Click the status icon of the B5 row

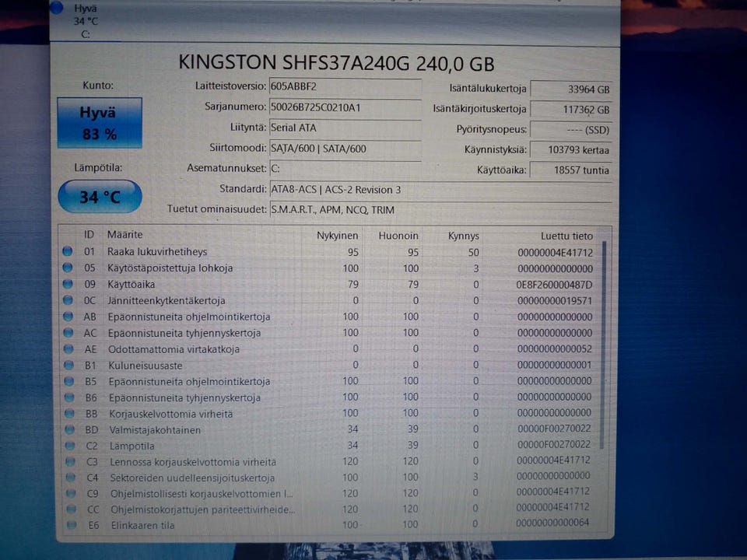click(69, 381)
